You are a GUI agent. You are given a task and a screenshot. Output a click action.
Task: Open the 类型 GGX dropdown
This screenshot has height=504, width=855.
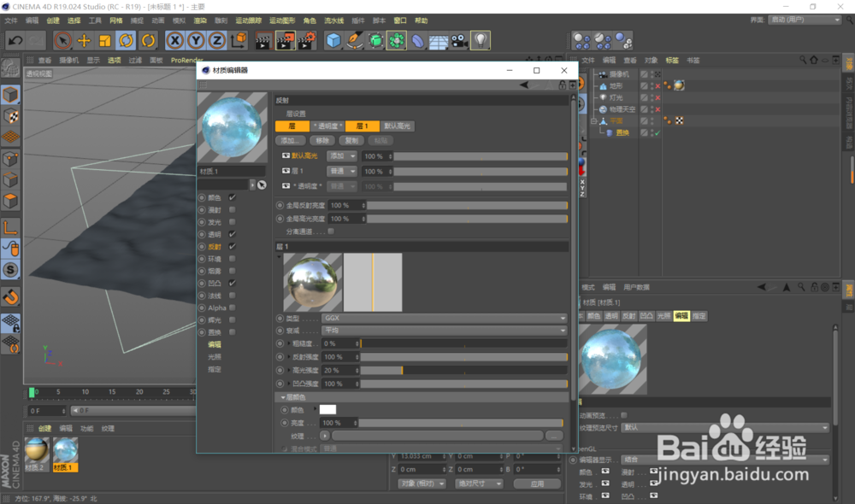click(x=445, y=318)
